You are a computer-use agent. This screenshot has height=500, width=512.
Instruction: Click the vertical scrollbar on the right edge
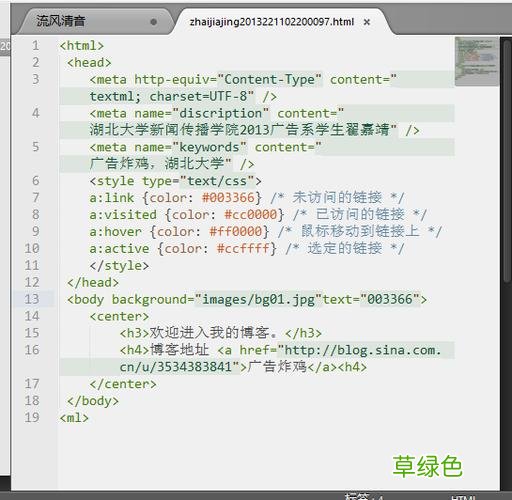(507, 160)
